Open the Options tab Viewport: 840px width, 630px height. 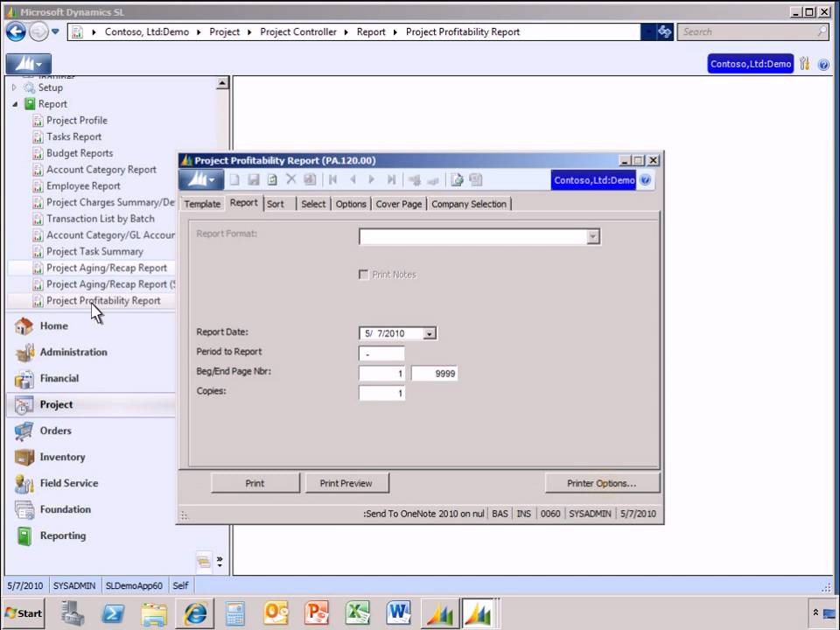tap(351, 204)
